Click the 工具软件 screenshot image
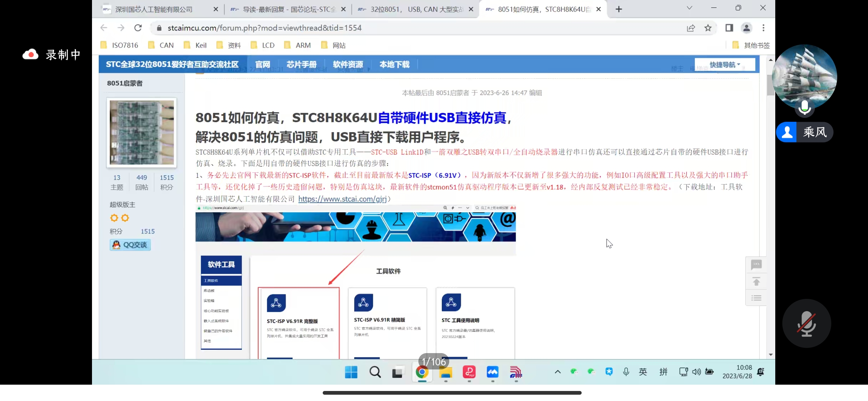The height and width of the screenshot is (401, 868). pyautogui.click(x=355, y=281)
